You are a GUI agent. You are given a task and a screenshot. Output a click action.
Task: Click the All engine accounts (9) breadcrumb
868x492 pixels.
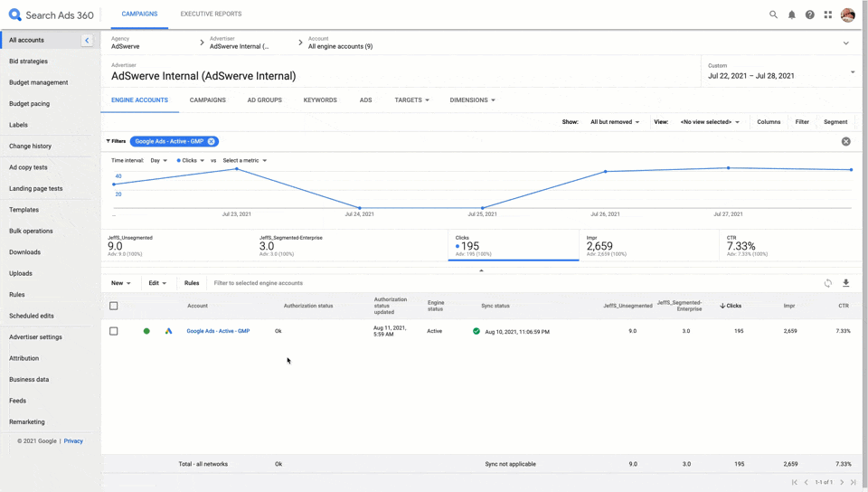(x=341, y=46)
